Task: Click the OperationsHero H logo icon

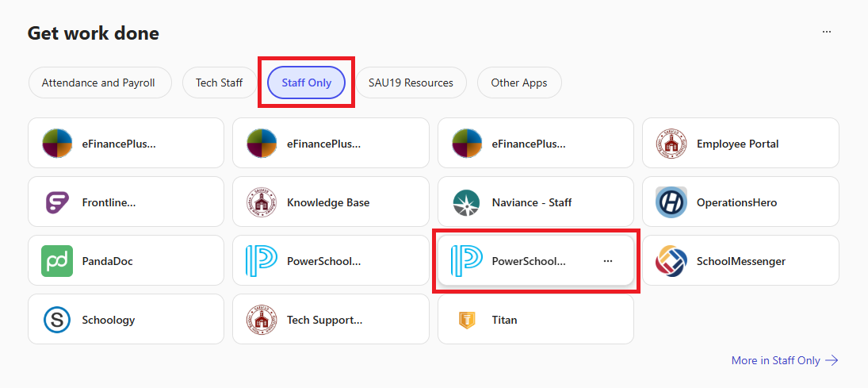Action: point(671,202)
